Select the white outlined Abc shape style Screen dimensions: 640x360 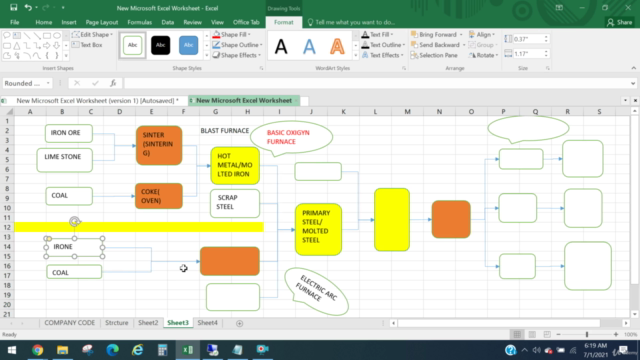pyautogui.click(x=132, y=45)
